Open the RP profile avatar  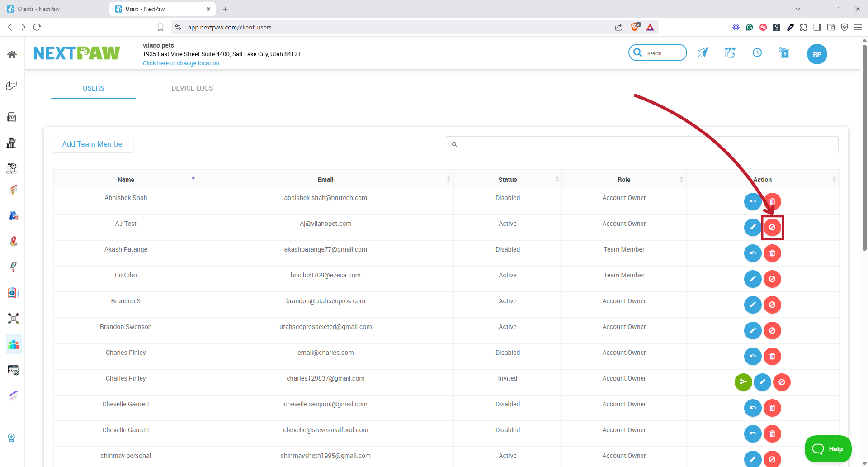click(x=817, y=54)
